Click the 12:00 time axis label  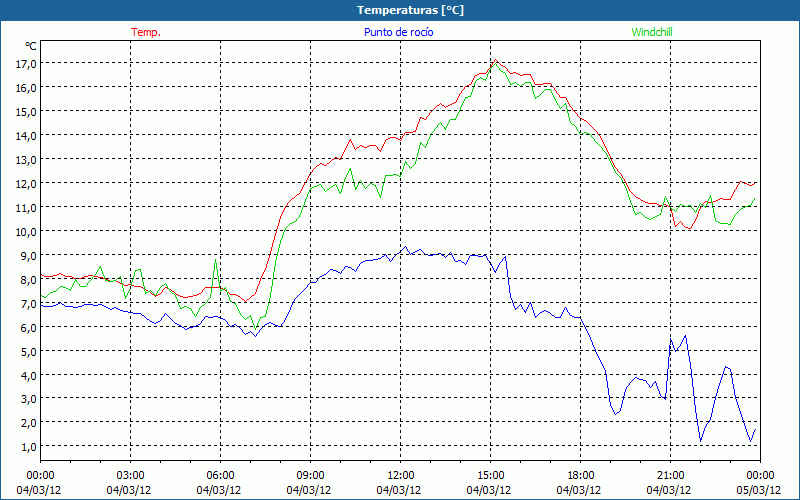click(401, 476)
